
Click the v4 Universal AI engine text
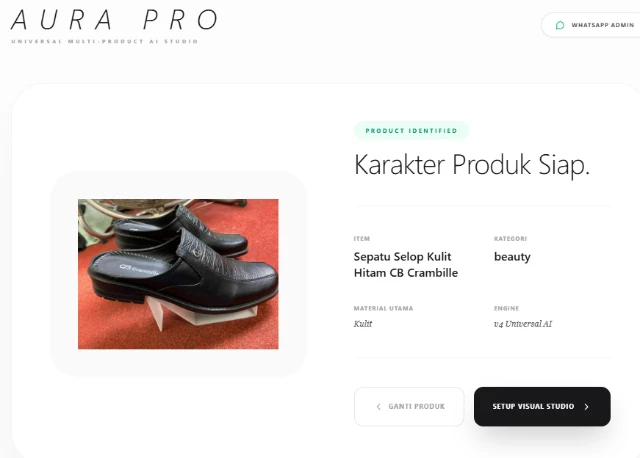pyautogui.click(x=523, y=324)
